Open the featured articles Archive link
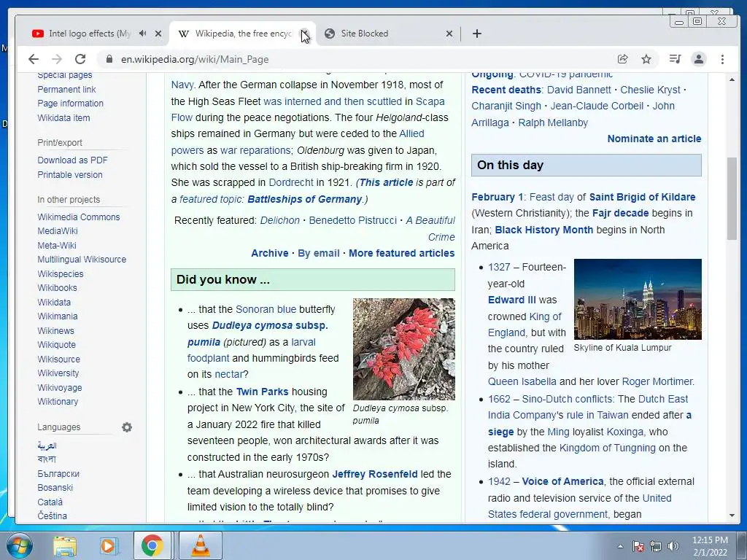747x560 pixels. pos(270,253)
